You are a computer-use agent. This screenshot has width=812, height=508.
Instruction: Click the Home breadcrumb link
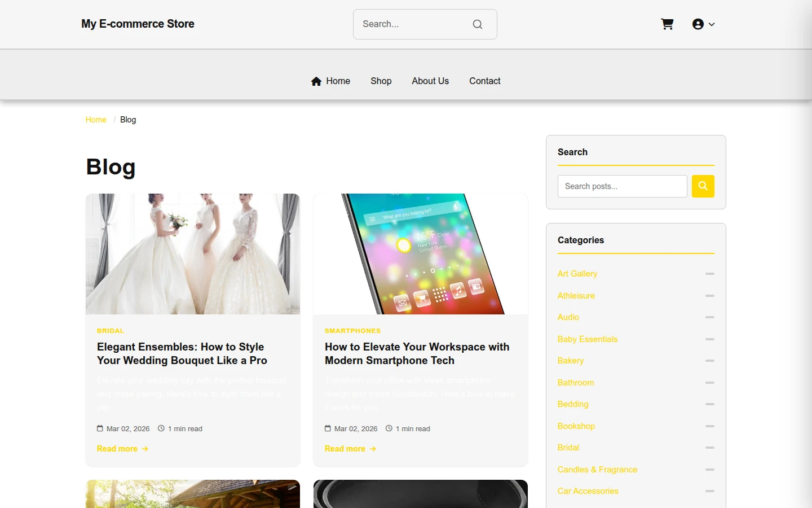pyautogui.click(x=96, y=120)
